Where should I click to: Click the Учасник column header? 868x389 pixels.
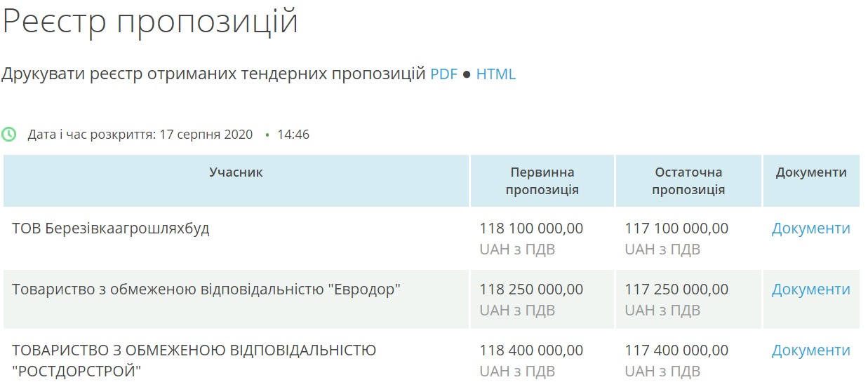tap(236, 172)
